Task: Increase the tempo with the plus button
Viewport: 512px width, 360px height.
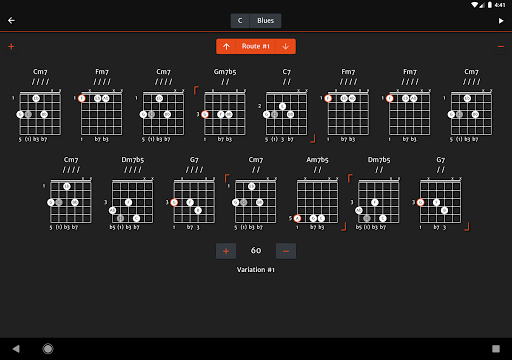Action: pyautogui.click(x=226, y=251)
